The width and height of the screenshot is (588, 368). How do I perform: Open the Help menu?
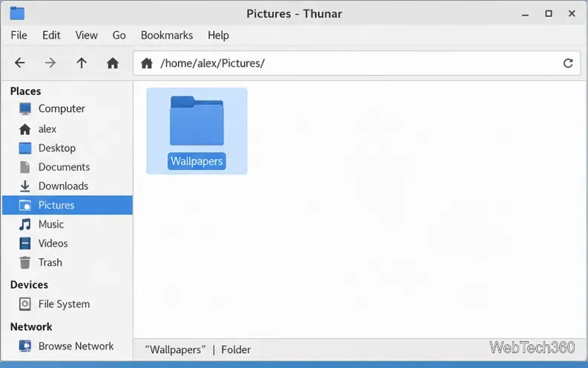click(218, 36)
